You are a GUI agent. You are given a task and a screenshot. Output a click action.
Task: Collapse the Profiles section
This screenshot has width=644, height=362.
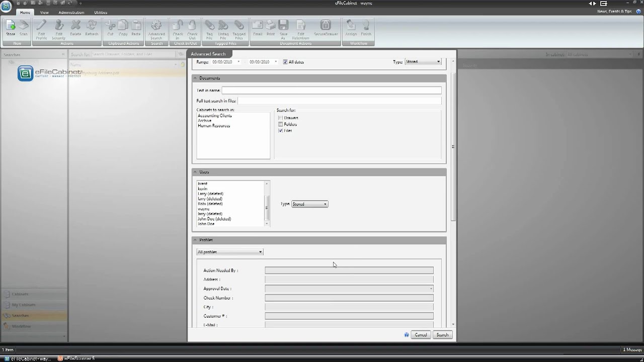(195, 240)
